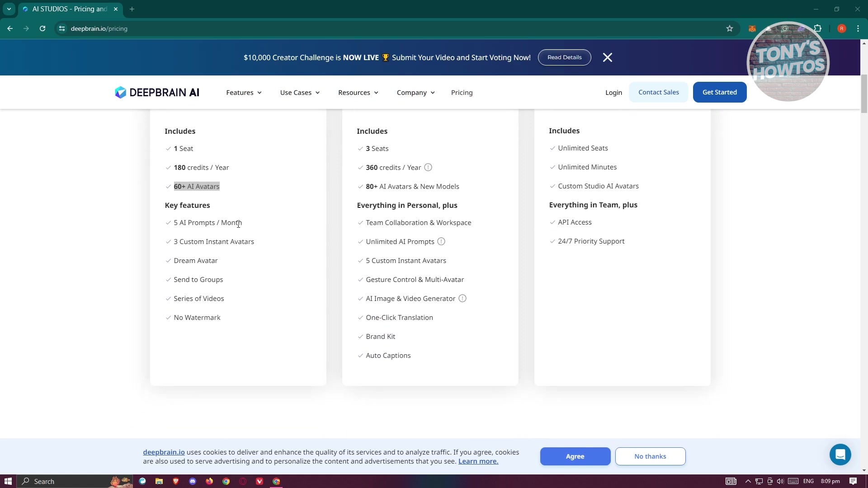Reload the page

(x=42, y=28)
